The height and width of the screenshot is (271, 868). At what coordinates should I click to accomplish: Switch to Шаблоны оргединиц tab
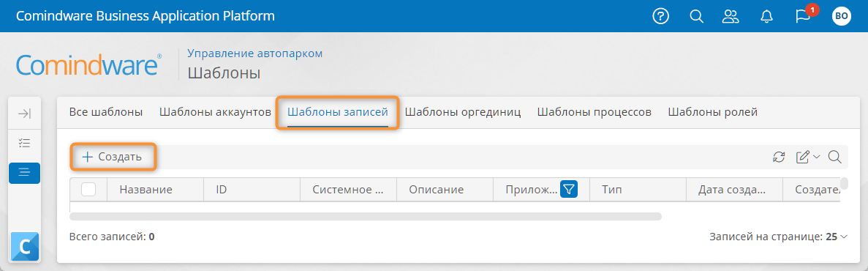pyautogui.click(x=463, y=112)
